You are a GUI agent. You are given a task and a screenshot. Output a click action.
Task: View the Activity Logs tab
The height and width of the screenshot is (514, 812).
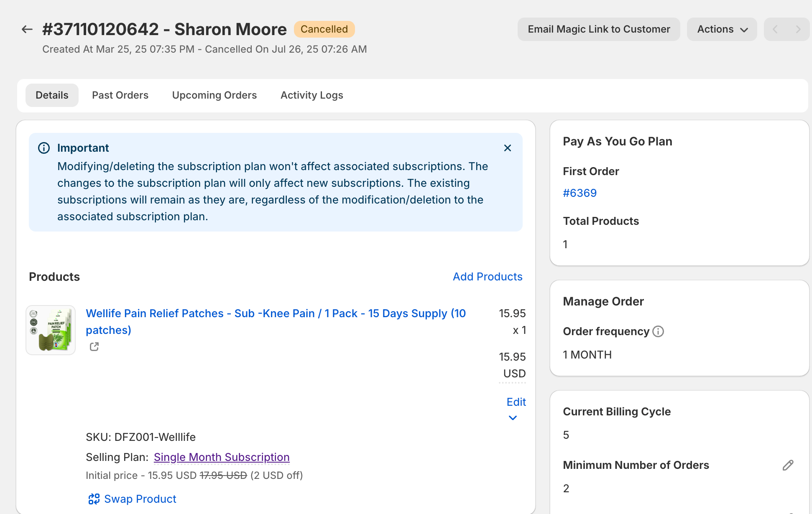click(312, 95)
